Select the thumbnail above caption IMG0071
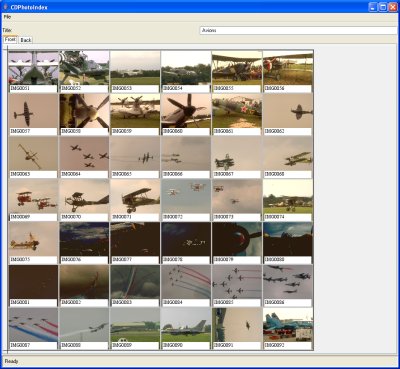Image resolution: width=400 pixels, height=369 pixels. pos(135,196)
